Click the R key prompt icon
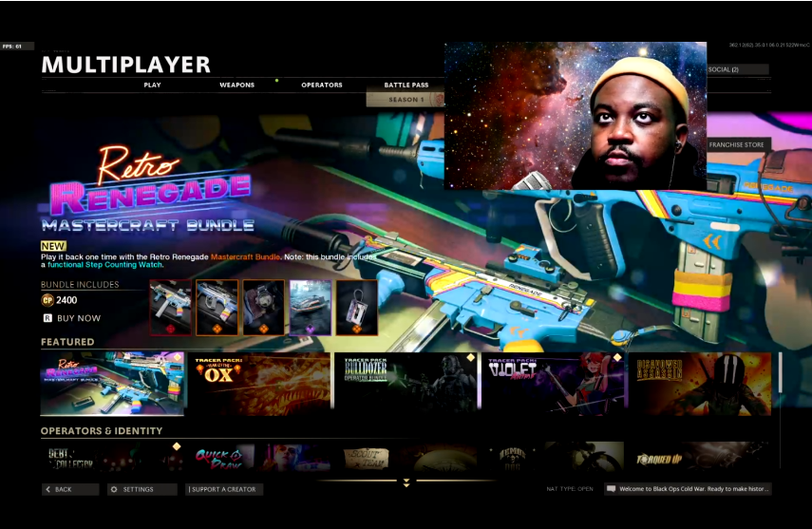Screen dimensions: 812x529 (47, 318)
